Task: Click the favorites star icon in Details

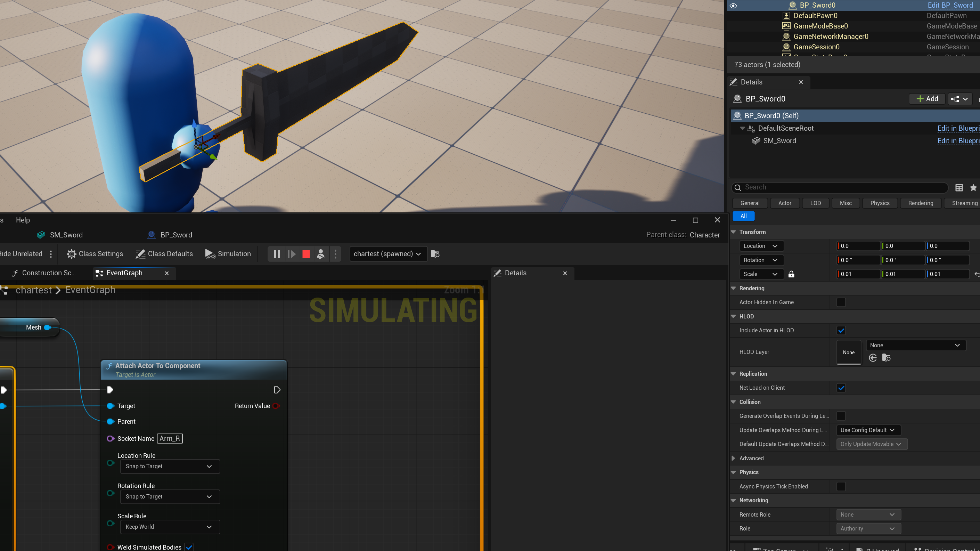Action: 973,188
